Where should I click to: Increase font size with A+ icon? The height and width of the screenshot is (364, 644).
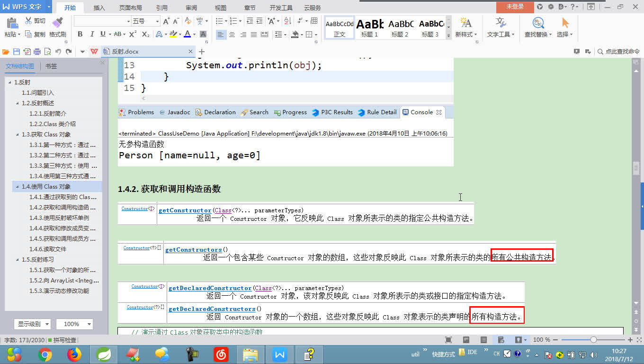pos(166,21)
